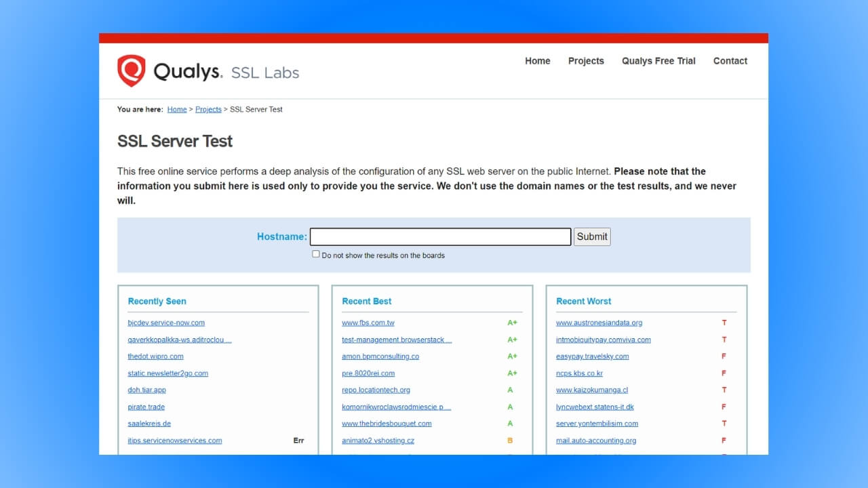Open server.yontembilisim.com result
The width and height of the screenshot is (868, 488).
[597, 424]
